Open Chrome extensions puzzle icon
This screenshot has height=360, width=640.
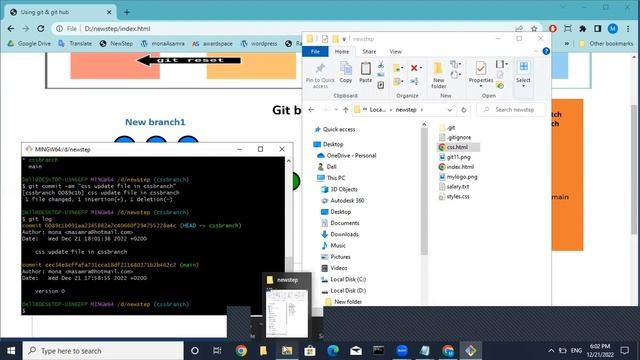tap(582, 29)
